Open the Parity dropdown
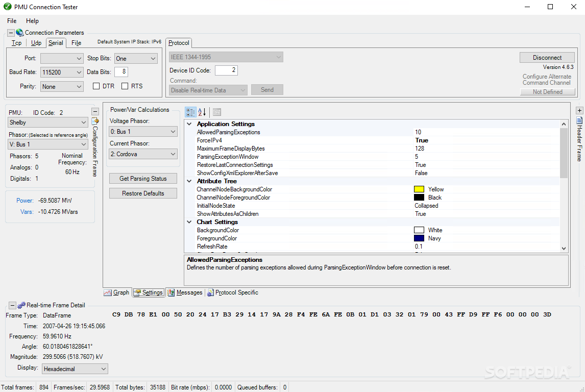 point(62,87)
